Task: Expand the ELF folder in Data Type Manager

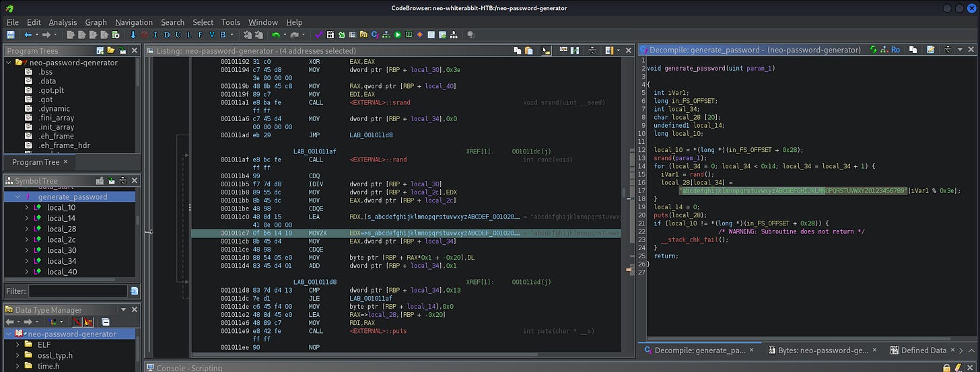Action: pyautogui.click(x=18, y=344)
